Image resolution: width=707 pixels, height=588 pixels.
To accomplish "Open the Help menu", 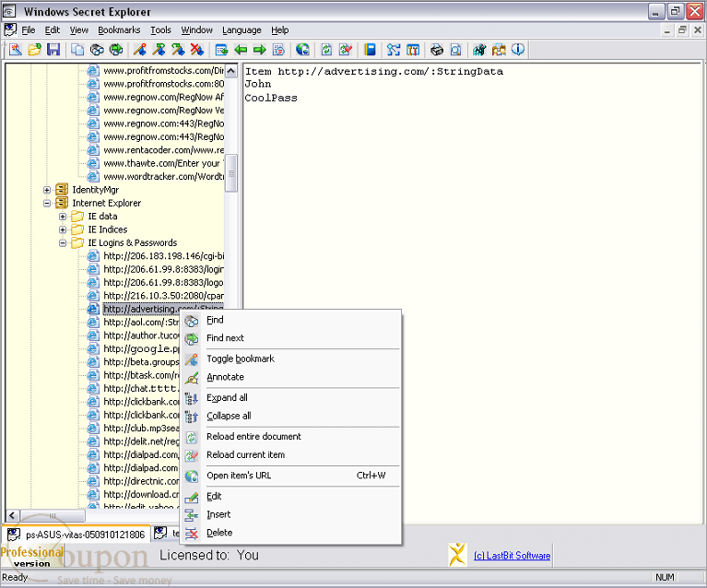I will point(279,30).
